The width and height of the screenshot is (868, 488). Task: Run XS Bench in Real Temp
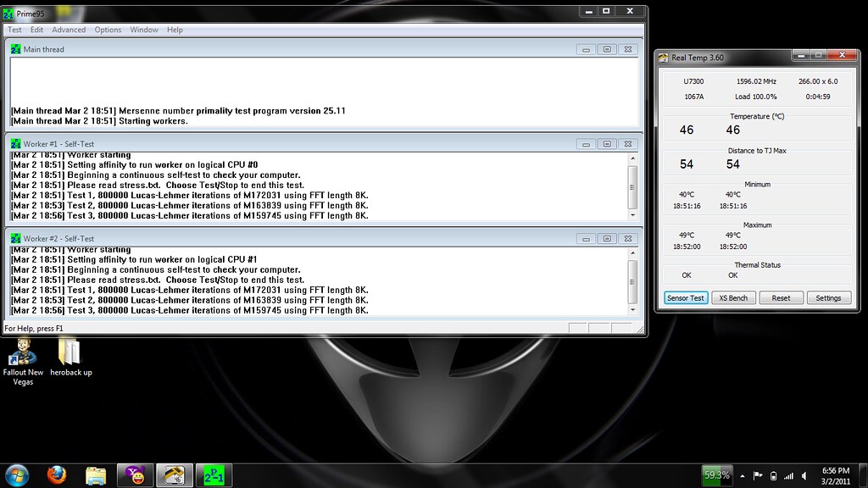733,297
